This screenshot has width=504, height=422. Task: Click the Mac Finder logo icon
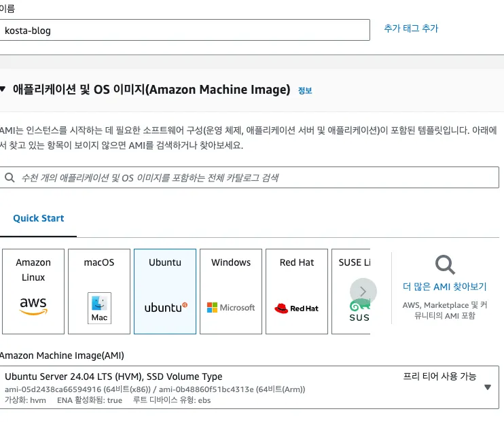pyautogui.click(x=99, y=308)
